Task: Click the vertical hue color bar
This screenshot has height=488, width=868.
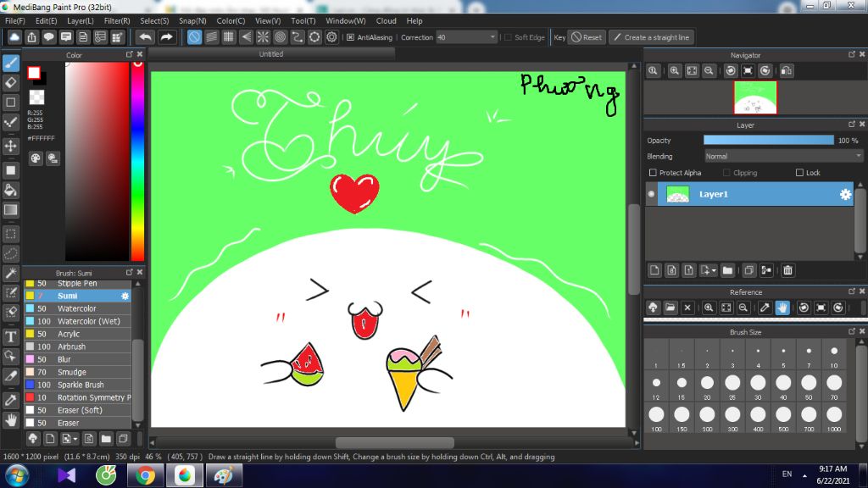Action: point(137,160)
